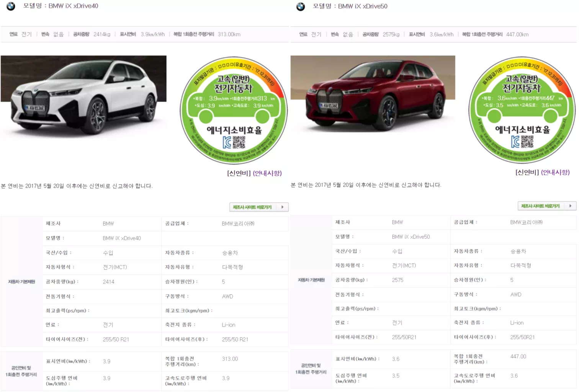Open manufacturer site button for xDrive40
The width and height of the screenshot is (579, 392).
coord(259,207)
